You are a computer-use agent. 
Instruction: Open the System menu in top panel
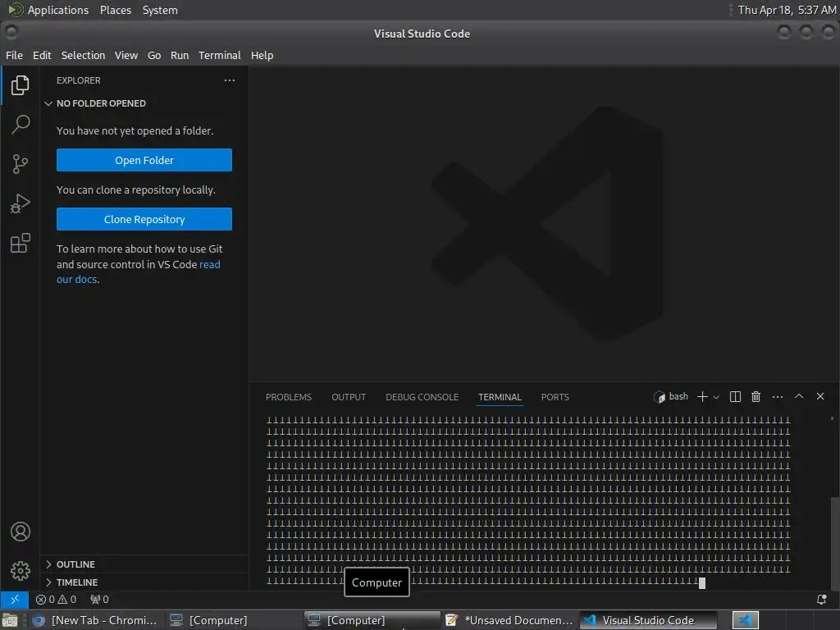[160, 10]
